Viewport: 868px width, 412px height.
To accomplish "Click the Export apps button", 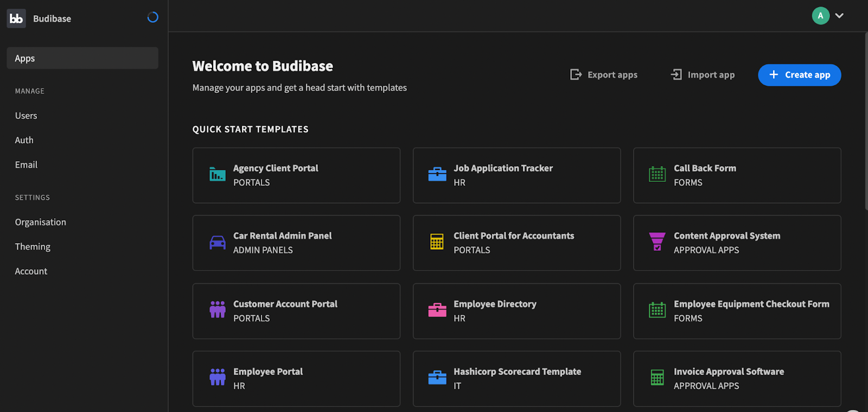I will (x=604, y=75).
